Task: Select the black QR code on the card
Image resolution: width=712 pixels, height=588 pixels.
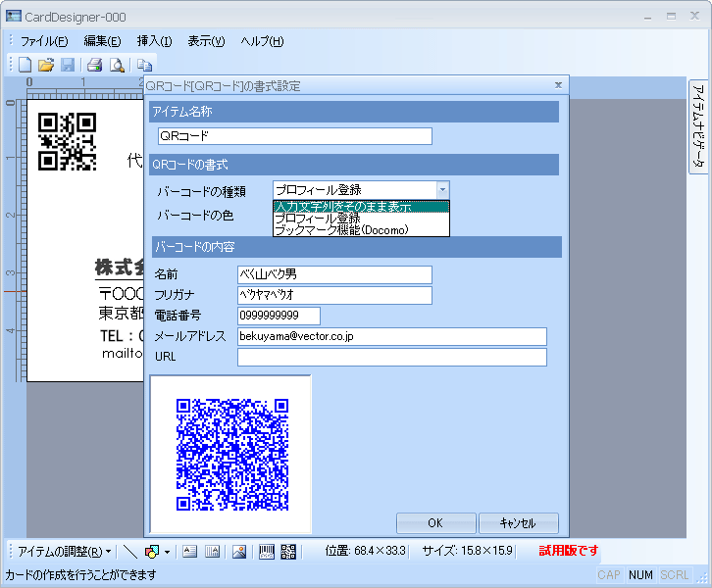Action: click(68, 141)
